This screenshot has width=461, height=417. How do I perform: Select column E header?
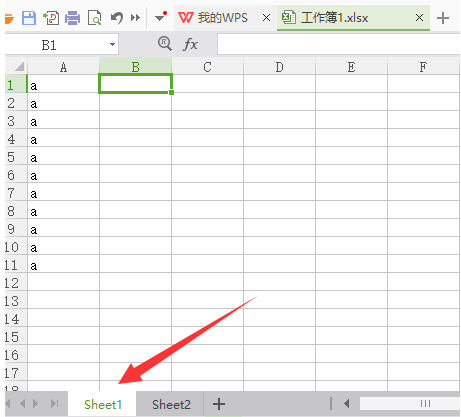tap(351, 67)
